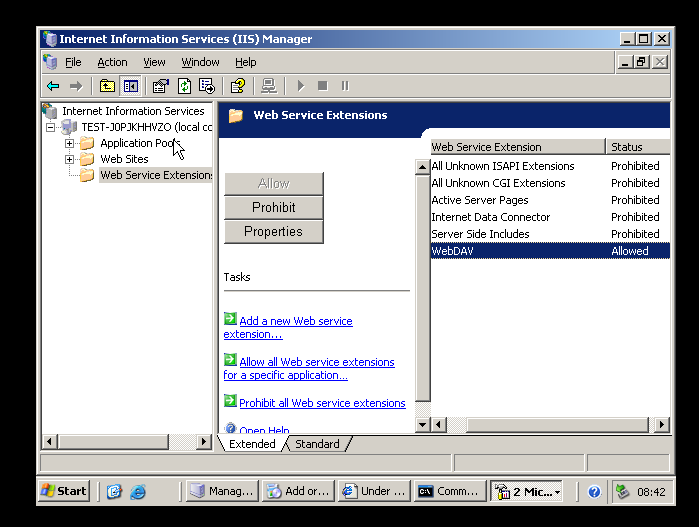Open the Action menu

point(112,62)
